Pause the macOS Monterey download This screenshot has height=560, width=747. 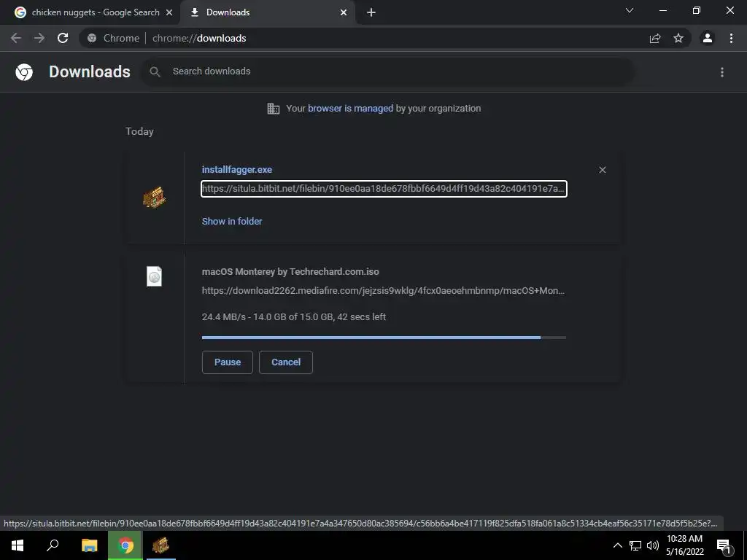click(x=228, y=362)
